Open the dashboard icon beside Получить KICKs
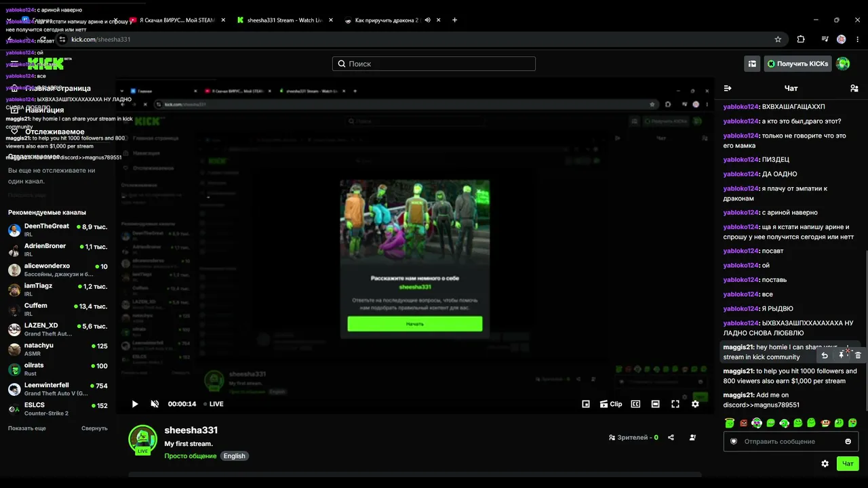The width and height of the screenshot is (868, 488). 752,64
